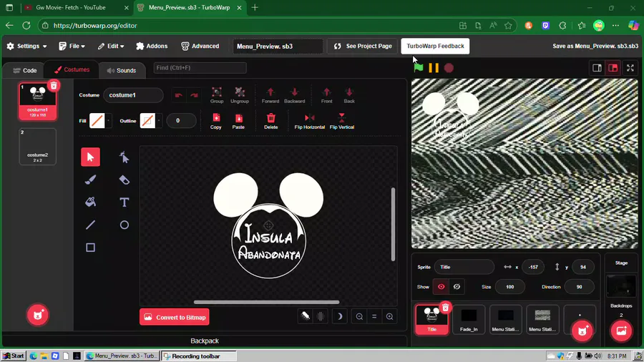Select the Rectangle tool

point(90,248)
